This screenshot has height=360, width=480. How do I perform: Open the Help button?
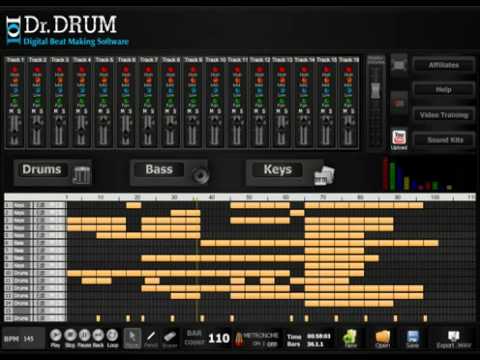444,90
